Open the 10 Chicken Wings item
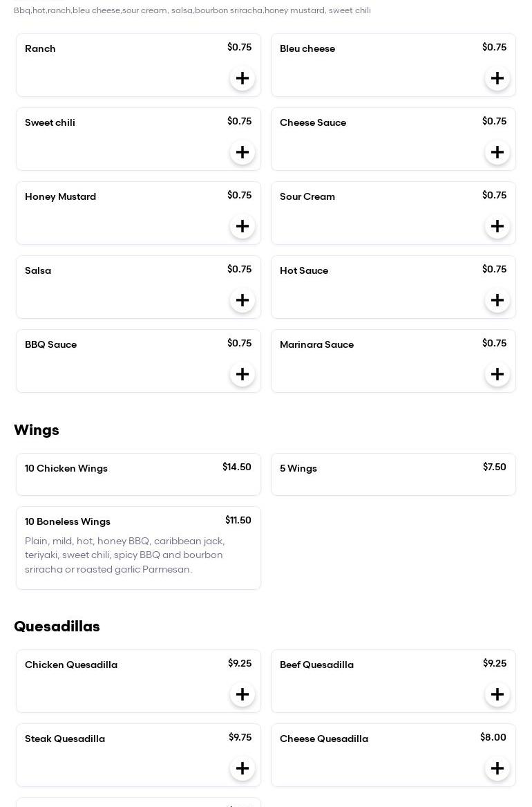This screenshot has width=532, height=807. 138,474
